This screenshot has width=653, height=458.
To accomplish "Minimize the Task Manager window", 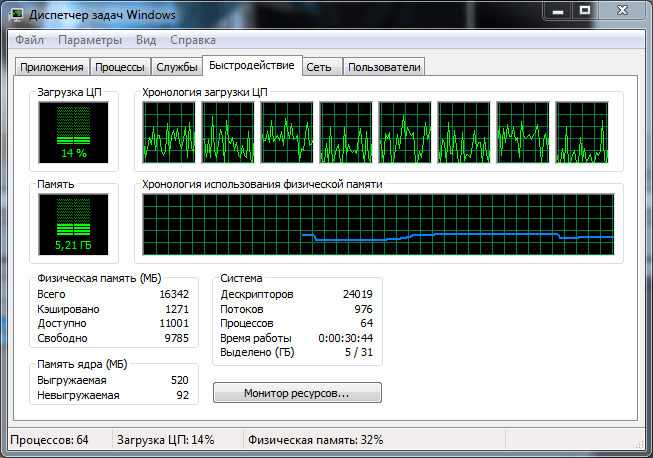I will coord(558,10).
